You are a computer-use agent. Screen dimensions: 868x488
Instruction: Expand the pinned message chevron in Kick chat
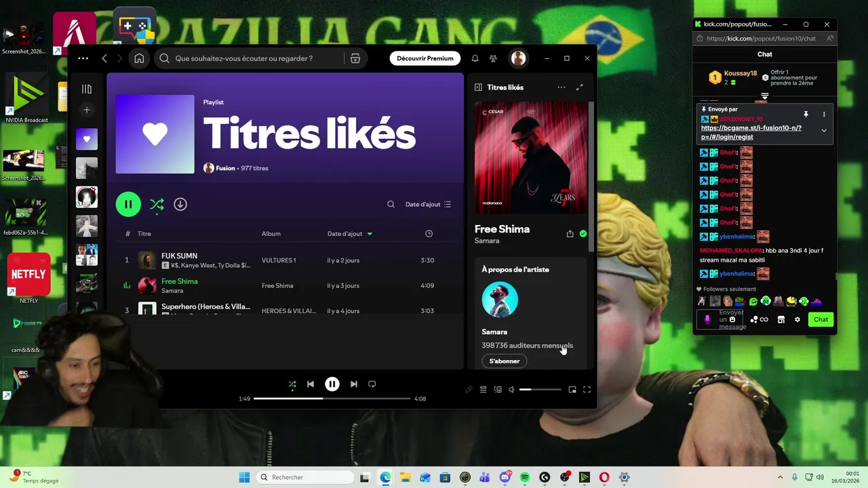click(x=824, y=130)
